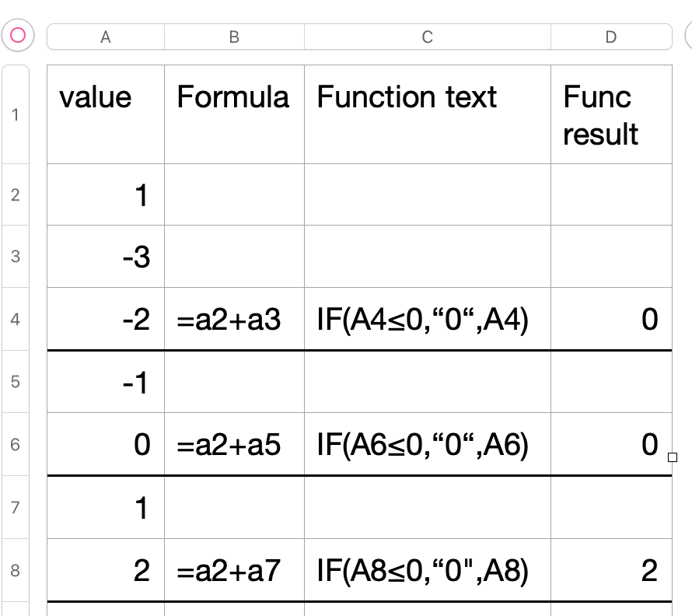Select row 8 header
Image resolution: width=692 pixels, height=616 pixels.
coord(16,571)
